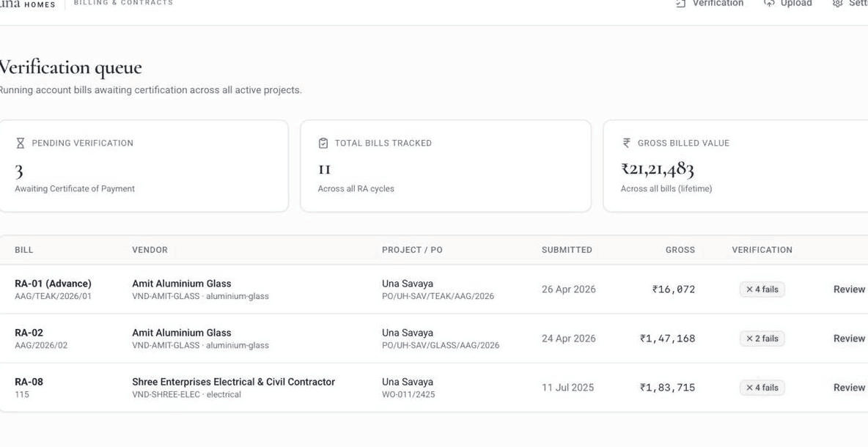This screenshot has height=447, width=868.
Task: Click gross amount ₹1,47,168
Action: [668, 339]
